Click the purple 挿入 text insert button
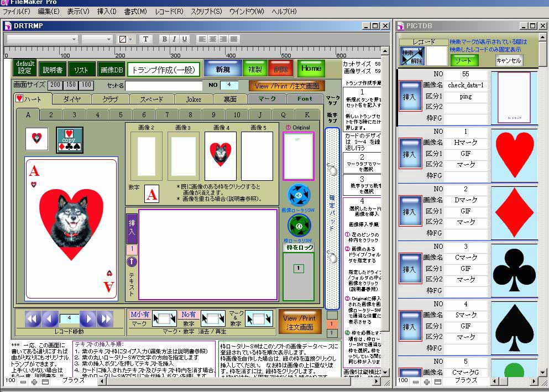 [132, 228]
